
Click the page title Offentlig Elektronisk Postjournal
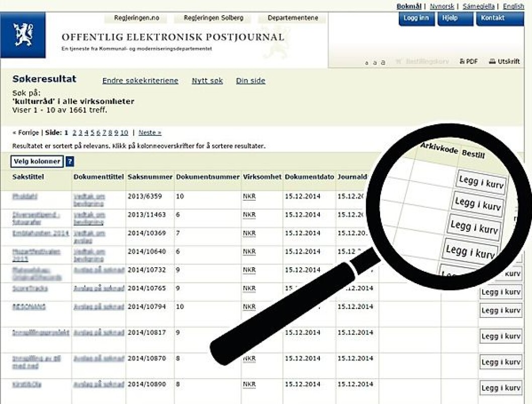(x=172, y=37)
